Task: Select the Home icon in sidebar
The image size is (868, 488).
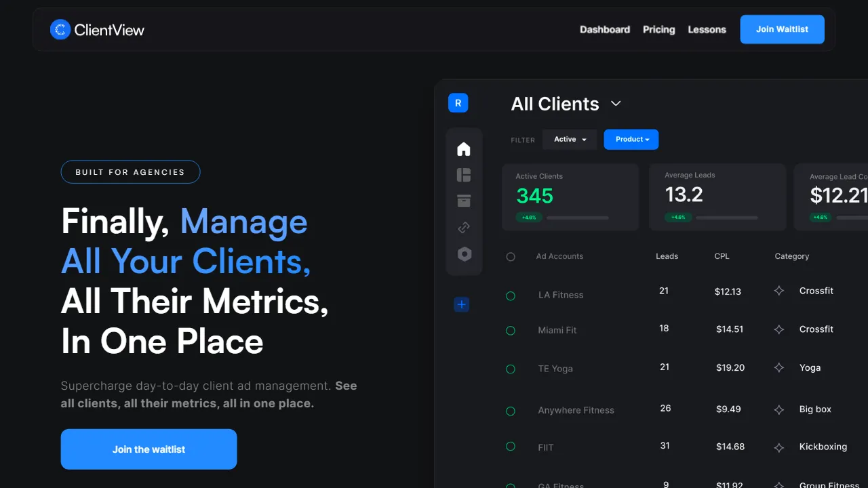Action: [464, 149]
